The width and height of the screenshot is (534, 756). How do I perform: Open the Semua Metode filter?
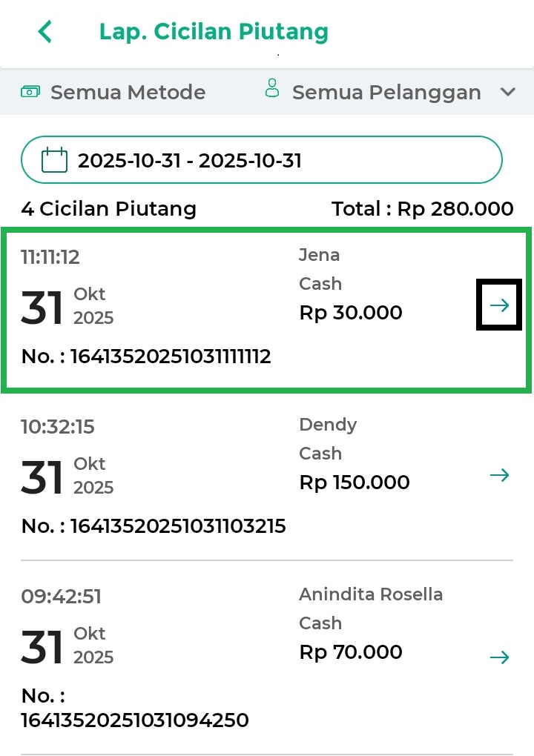[x=128, y=93]
